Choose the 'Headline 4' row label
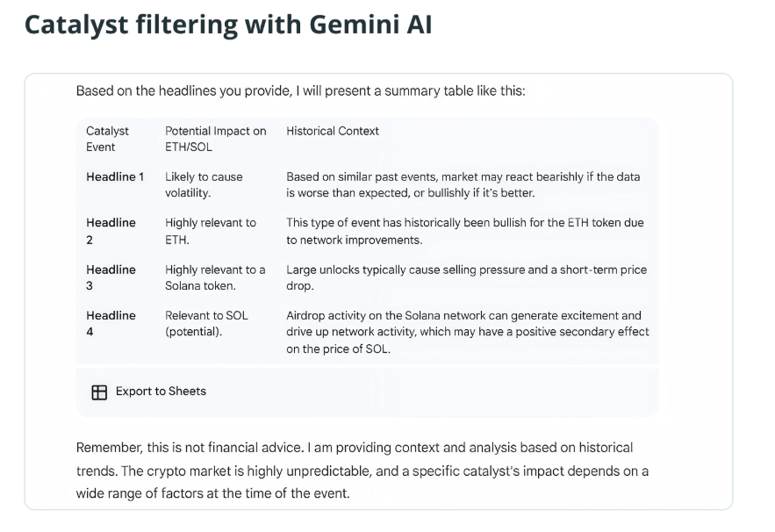The height and width of the screenshot is (532, 775). 111,323
